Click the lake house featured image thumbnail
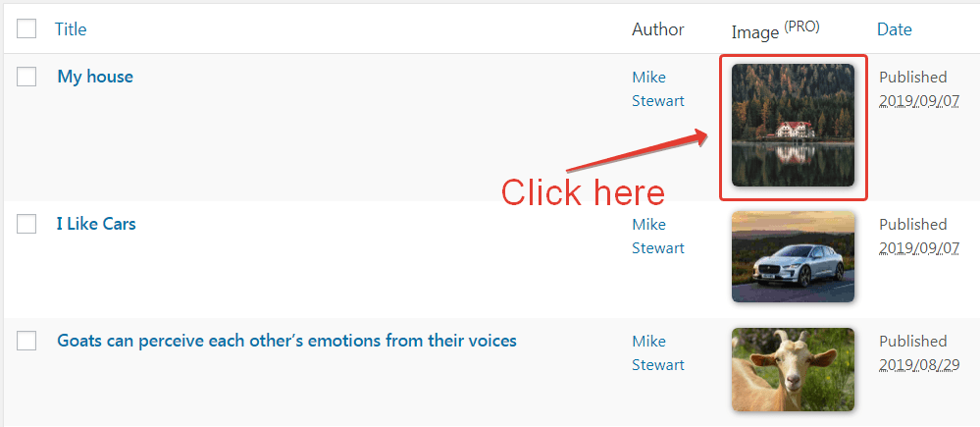Screen dimensions: 980x427 794,125
